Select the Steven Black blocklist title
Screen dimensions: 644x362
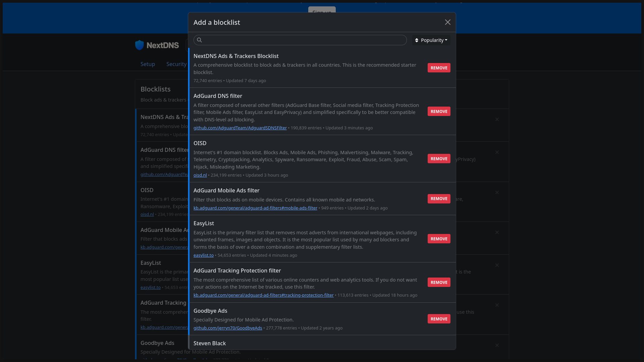click(210, 343)
